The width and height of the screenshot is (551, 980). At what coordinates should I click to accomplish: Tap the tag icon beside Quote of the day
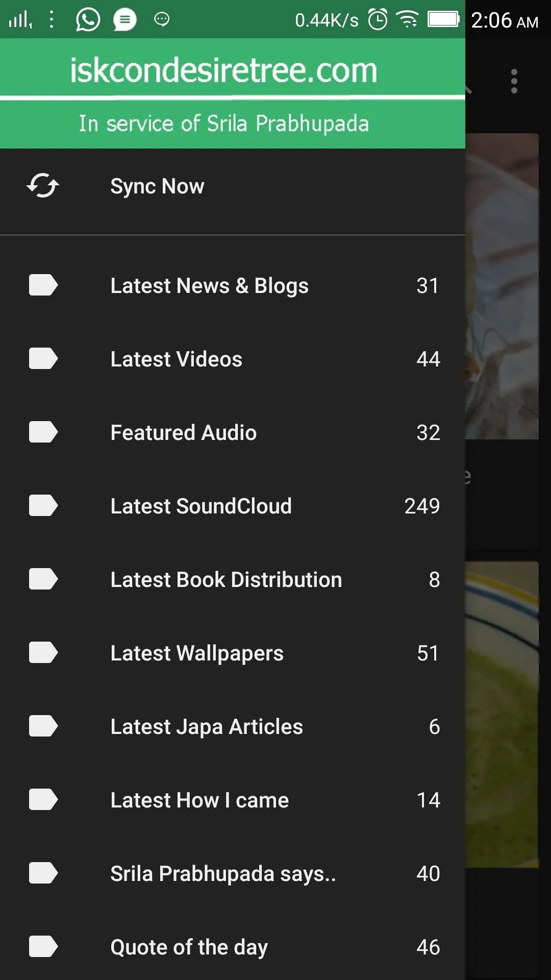coord(43,947)
